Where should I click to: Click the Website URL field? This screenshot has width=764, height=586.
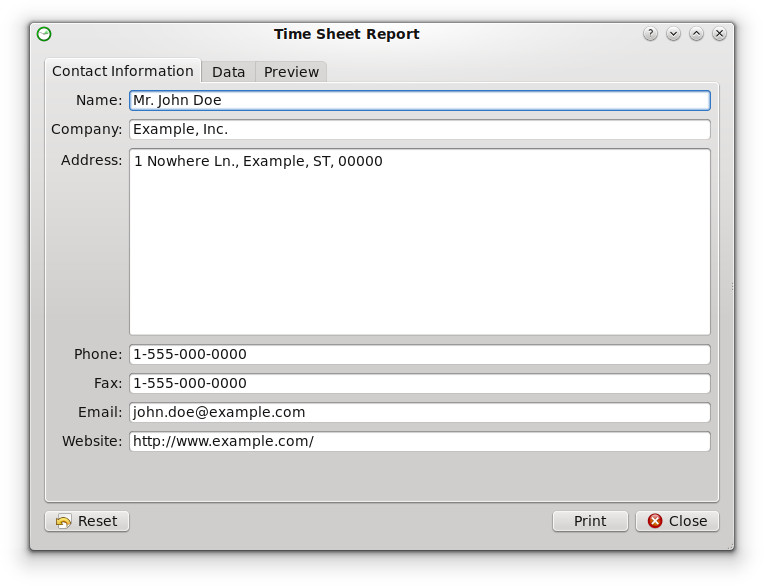[420, 441]
